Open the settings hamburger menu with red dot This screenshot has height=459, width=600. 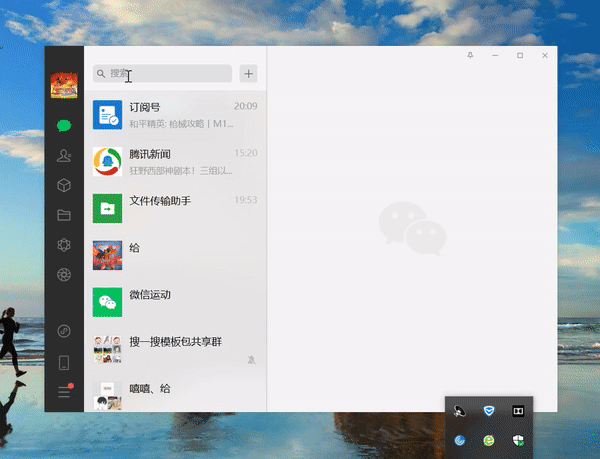pyautogui.click(x=65, y=391)
